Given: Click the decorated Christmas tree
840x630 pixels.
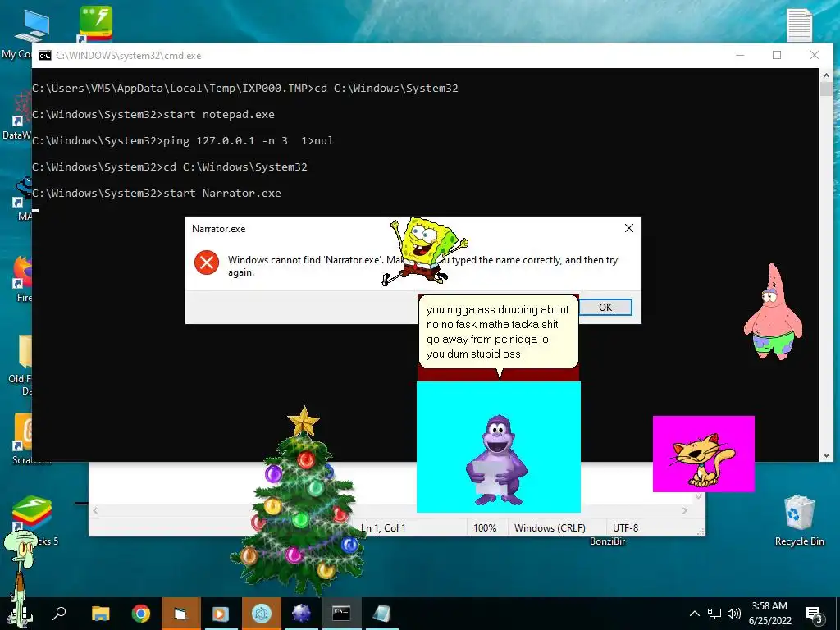Looking at the screenshot, I should (299, 504).
